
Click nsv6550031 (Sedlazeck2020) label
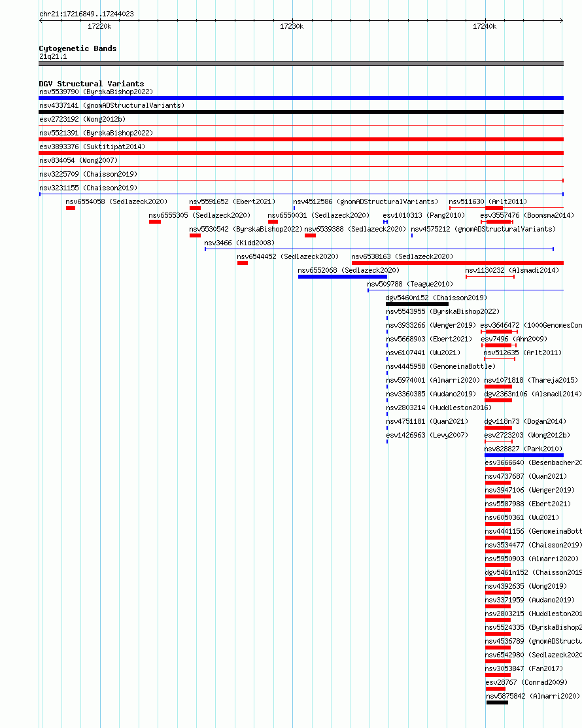point(318,215)
